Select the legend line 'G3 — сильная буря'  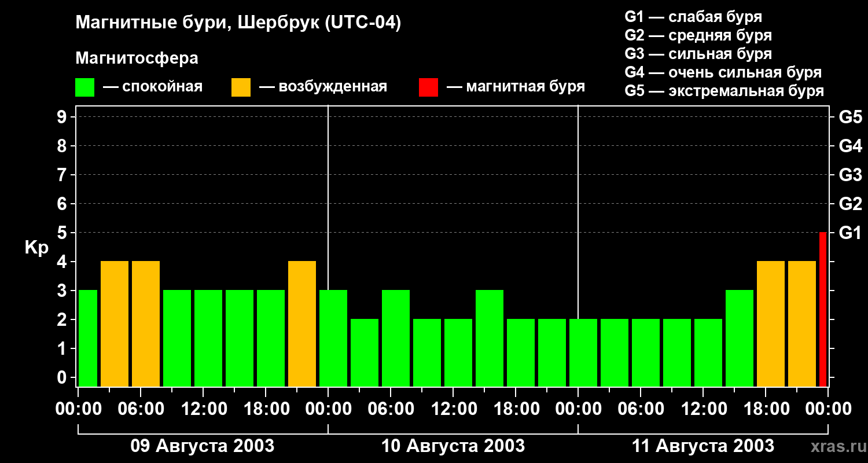click(x=698, y=54)
